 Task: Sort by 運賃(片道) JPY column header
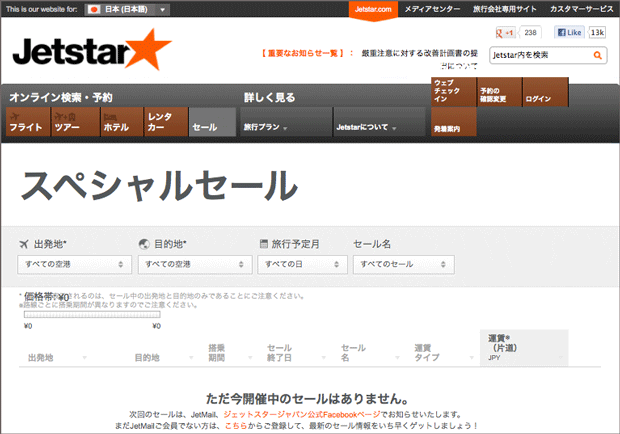tap(524, 347)
